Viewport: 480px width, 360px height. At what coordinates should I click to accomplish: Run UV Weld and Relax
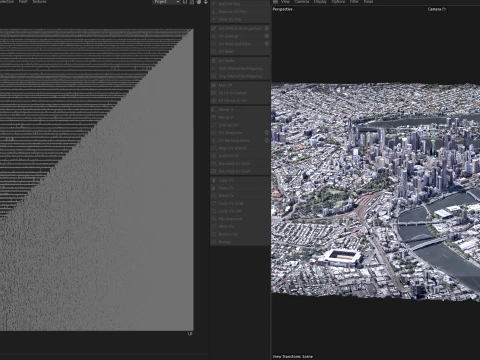[x=237, y=44]
